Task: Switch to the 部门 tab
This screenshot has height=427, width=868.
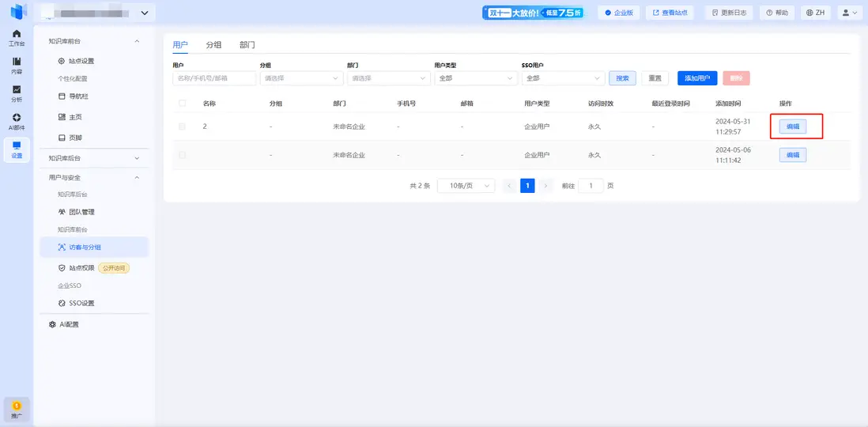Action: pos(247,45)
